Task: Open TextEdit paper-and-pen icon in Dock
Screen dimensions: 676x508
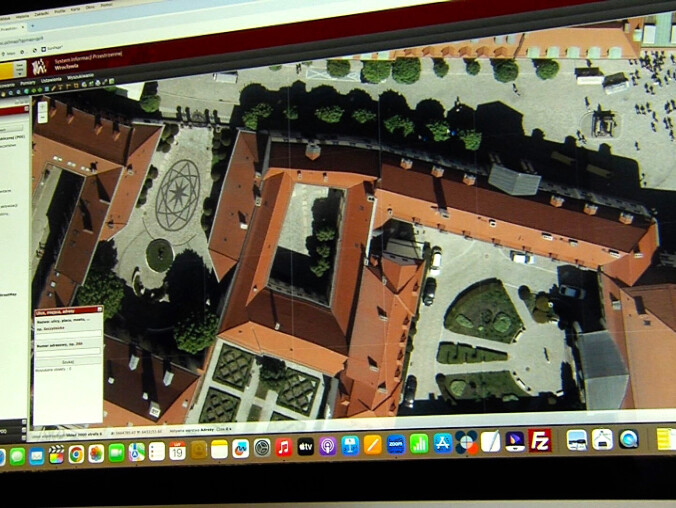Action: pos(490,442)
